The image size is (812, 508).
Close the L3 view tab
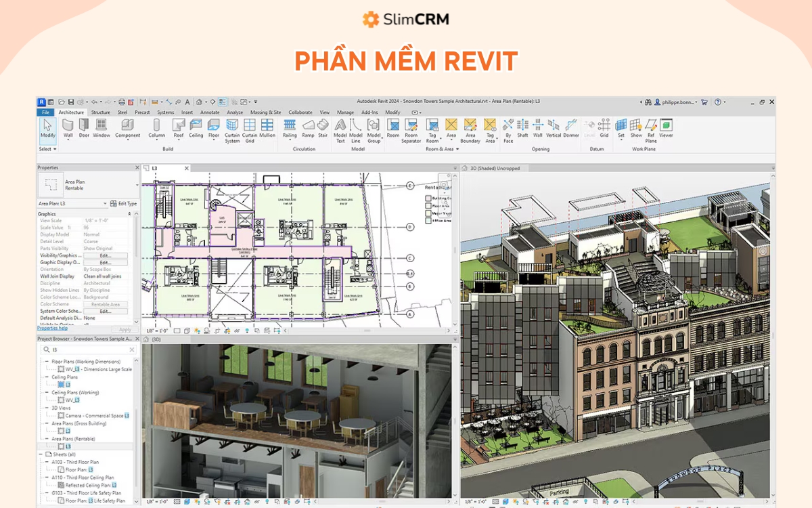click(x=187, y=167)
